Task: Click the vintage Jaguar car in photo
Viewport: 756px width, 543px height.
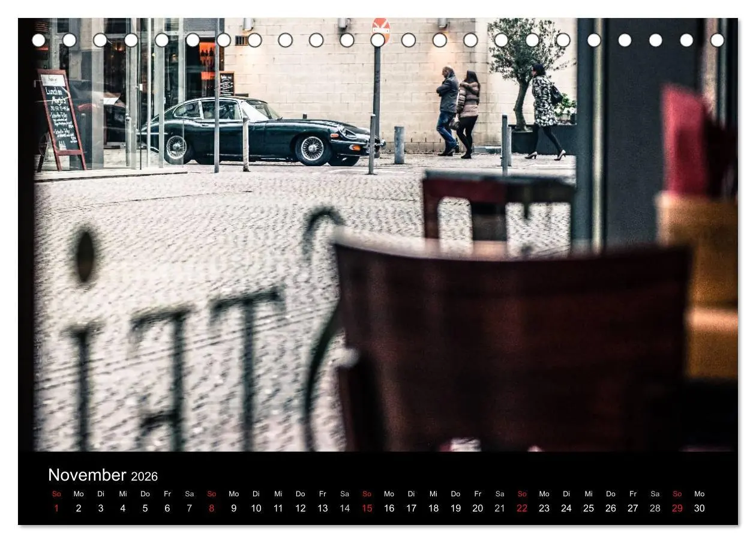Action: tap(261, 131)
